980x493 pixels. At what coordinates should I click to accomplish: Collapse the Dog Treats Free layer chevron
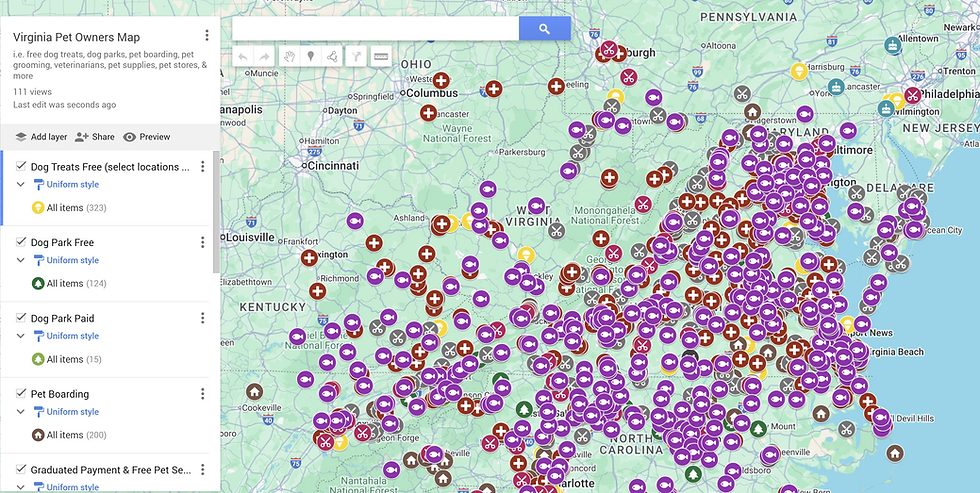pos(21,184)
